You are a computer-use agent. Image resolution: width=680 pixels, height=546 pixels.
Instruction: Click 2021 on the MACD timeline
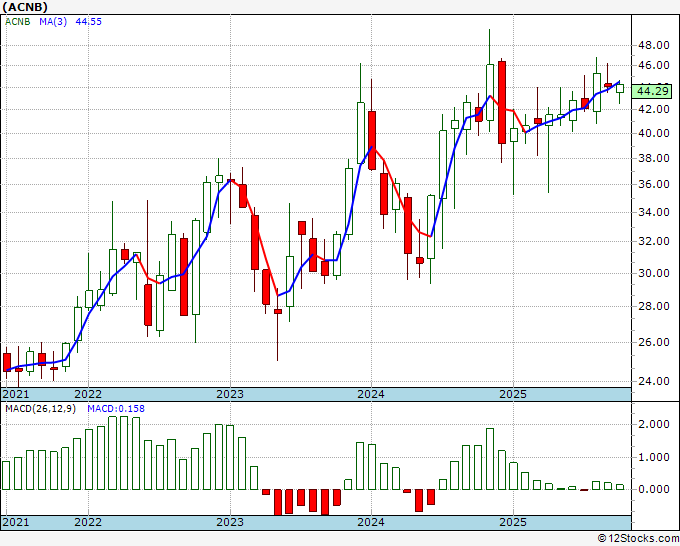16,522
